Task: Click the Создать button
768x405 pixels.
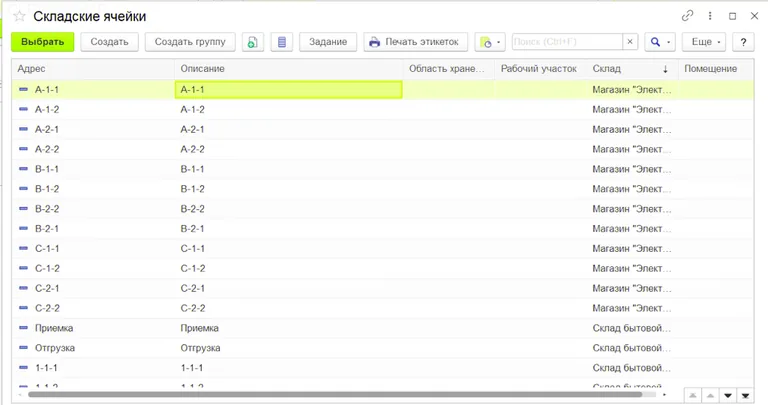Action: pyautogui.click(x=109, y=42)
